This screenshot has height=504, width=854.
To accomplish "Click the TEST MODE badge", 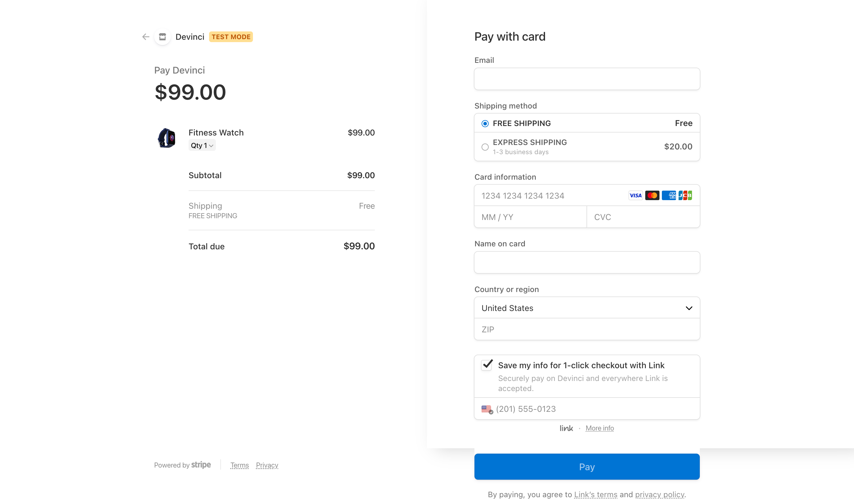I will coord(231,36).
